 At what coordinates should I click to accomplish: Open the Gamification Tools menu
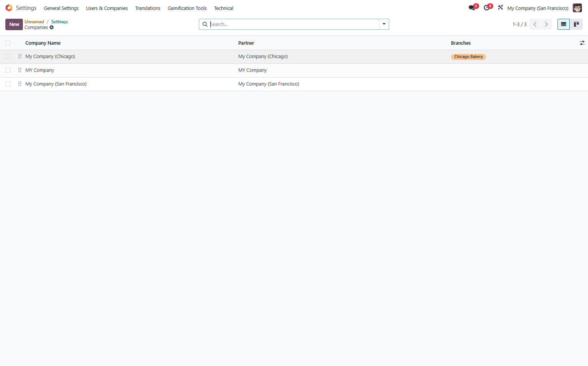click(187, 8)
